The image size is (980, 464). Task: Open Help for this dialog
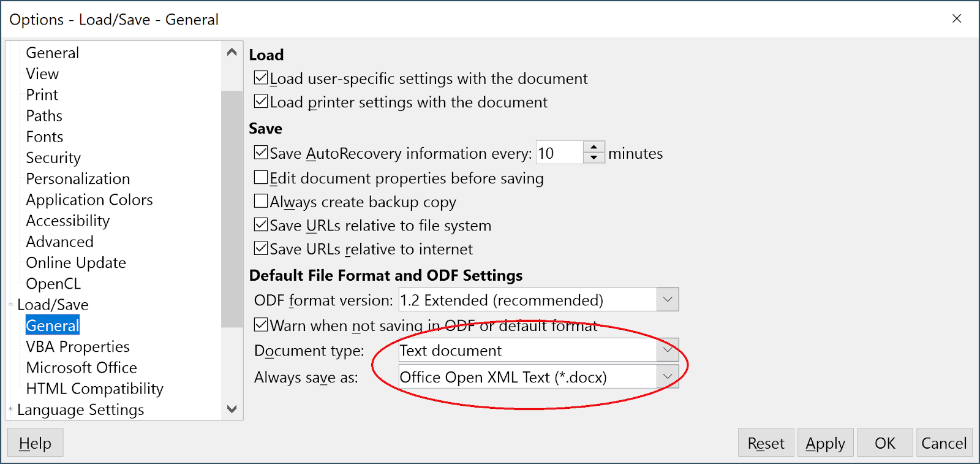[35, 442]
